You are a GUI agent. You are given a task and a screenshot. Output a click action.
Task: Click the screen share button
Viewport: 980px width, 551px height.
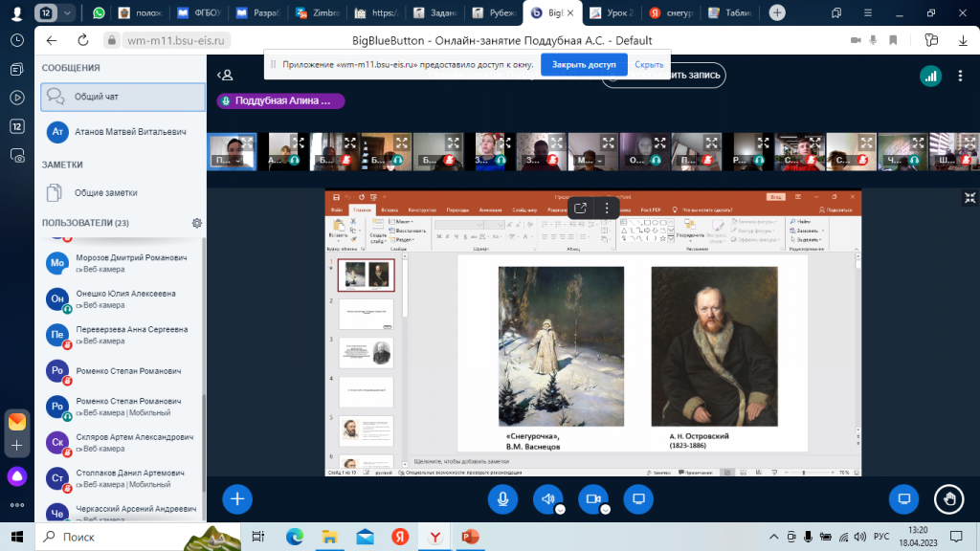tap(638, 499)
